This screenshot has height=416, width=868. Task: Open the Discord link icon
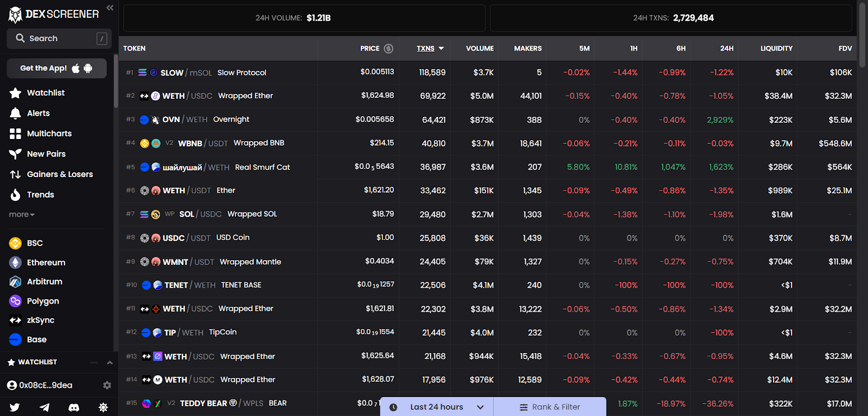(x=74, y=407)
